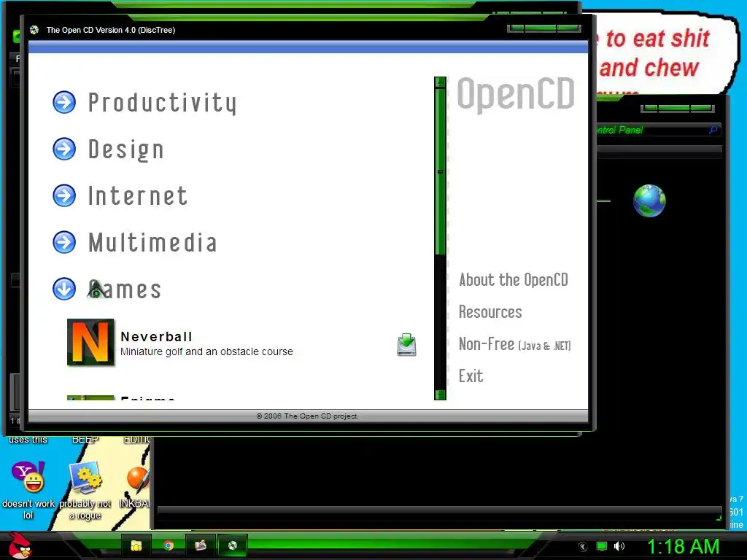
Task: Click the Productivity arrow icon
Action: (64, 102)
